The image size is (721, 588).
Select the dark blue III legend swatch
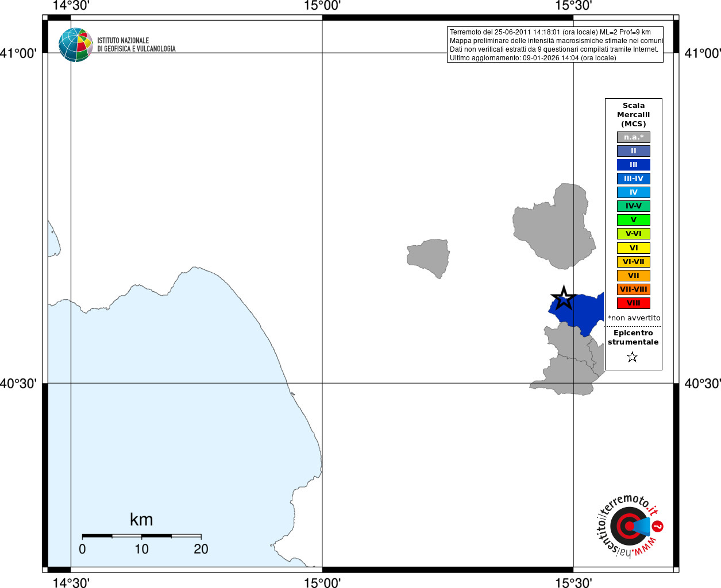click(x=634, y=165)
